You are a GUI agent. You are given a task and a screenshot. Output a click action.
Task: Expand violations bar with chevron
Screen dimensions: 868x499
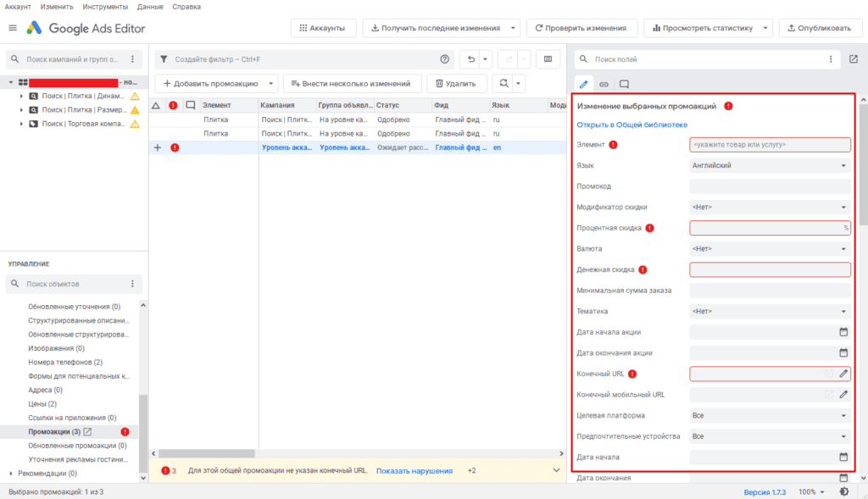tap(556, 470)
